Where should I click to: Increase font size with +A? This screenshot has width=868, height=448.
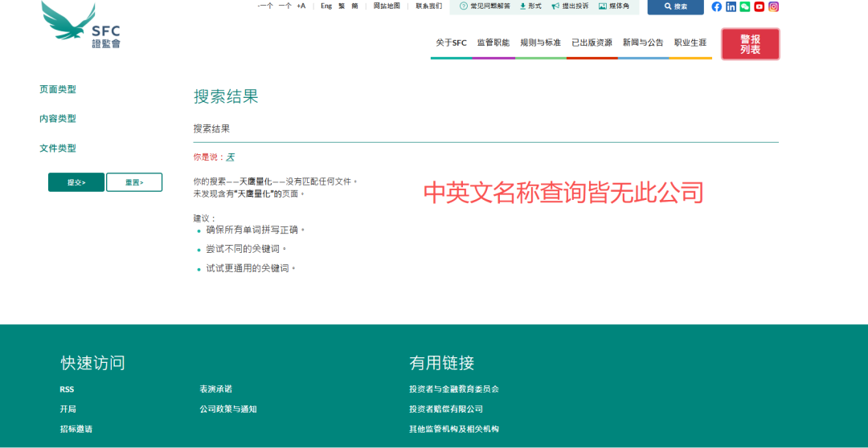click(301, 6)
